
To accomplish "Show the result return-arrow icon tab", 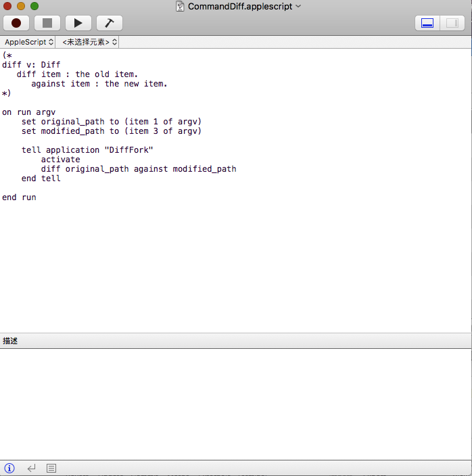I will (x=31, y=468).
